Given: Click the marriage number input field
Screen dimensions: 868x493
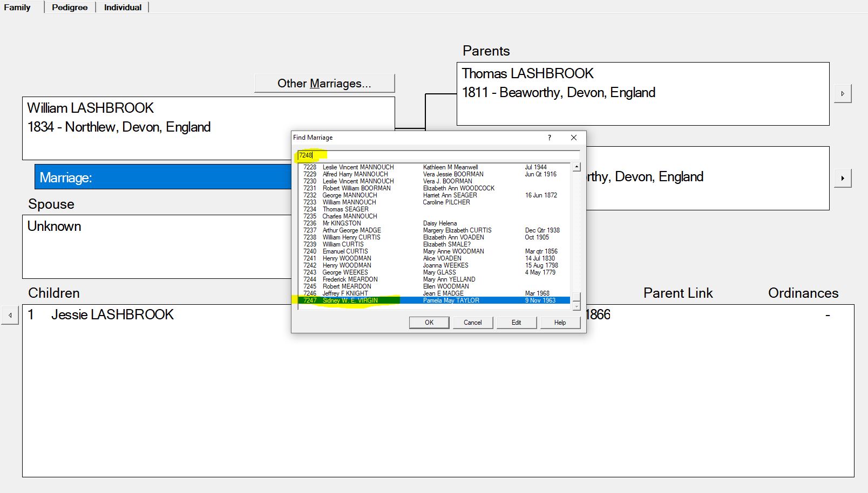Looking at the screenshot, I should (x=438, y=155).
